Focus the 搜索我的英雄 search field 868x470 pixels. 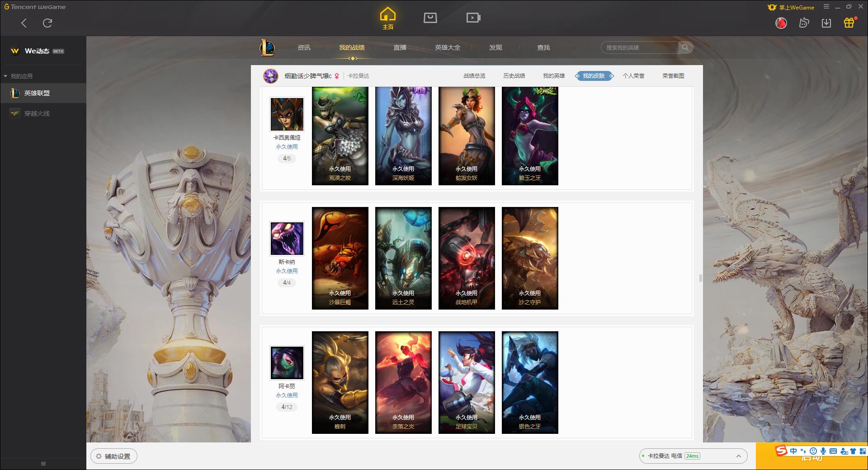(x=640, y=47)
